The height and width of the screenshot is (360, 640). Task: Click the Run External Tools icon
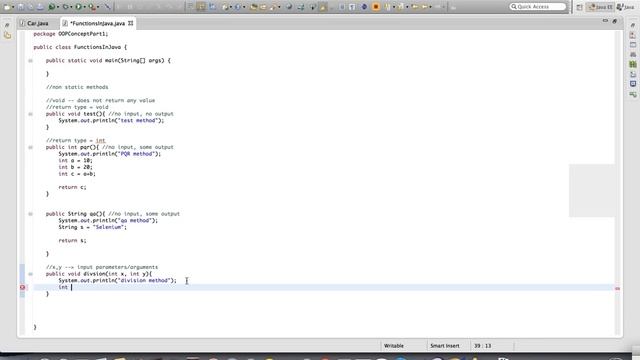[x=92, y=7]
